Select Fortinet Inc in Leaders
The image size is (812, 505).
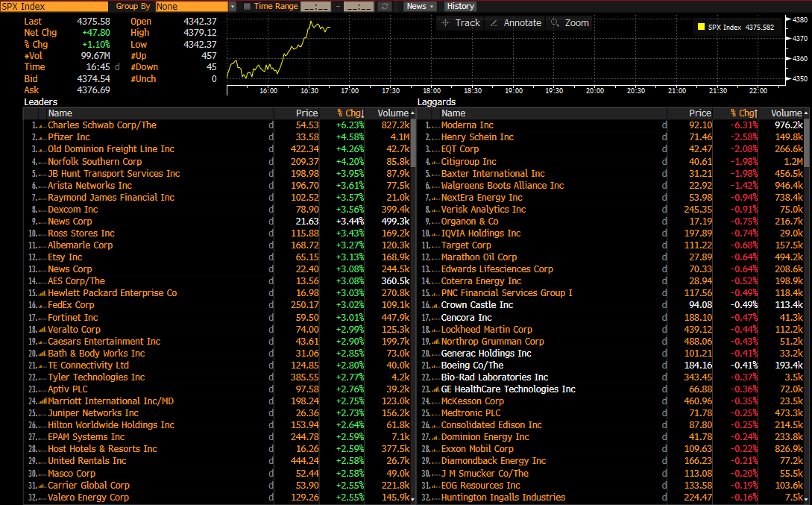tap(72, 318)
